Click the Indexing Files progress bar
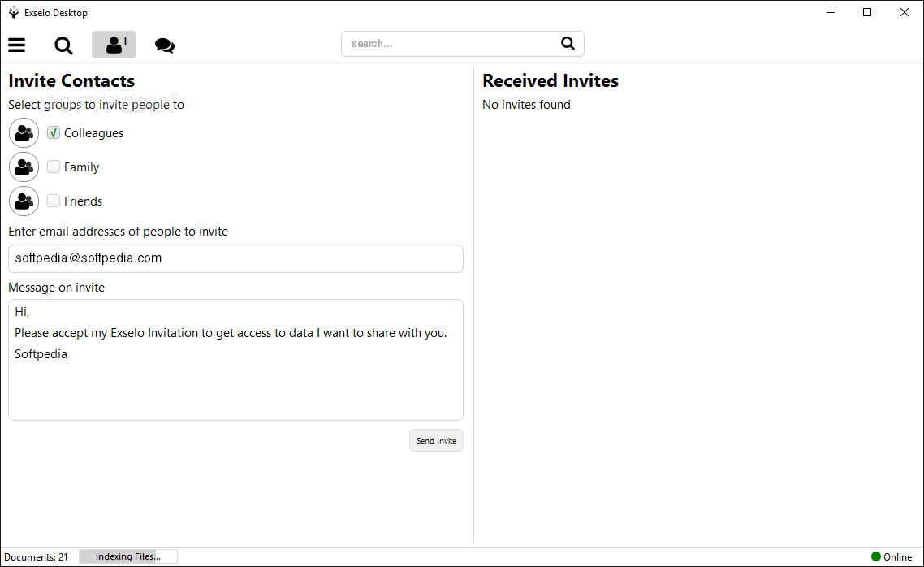This screenshot has height=567, width=924. [x=127, y=556]
